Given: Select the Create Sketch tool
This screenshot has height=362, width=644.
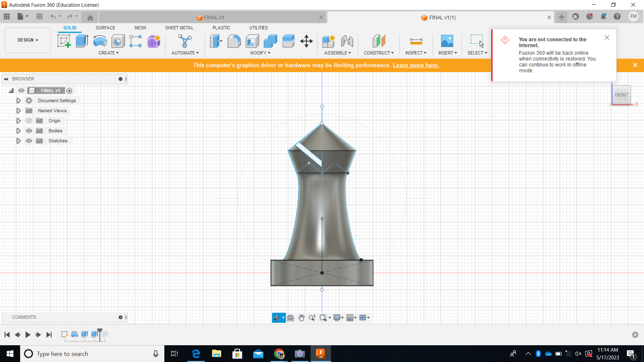Looking at the screenshot, I should tap(64, 41).
